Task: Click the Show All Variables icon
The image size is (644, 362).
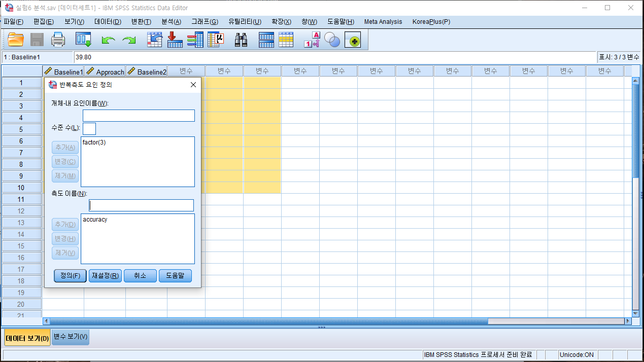Action: 353,40
